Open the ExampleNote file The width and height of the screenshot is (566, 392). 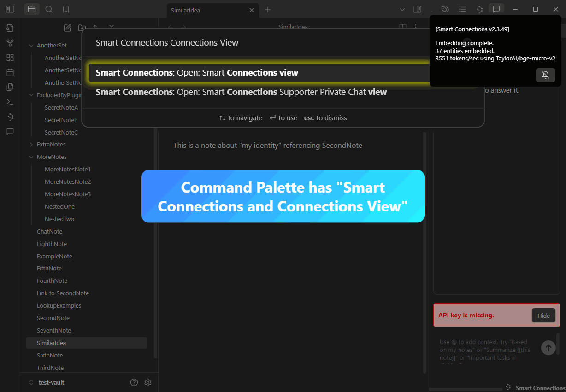(x=54, y=257)
